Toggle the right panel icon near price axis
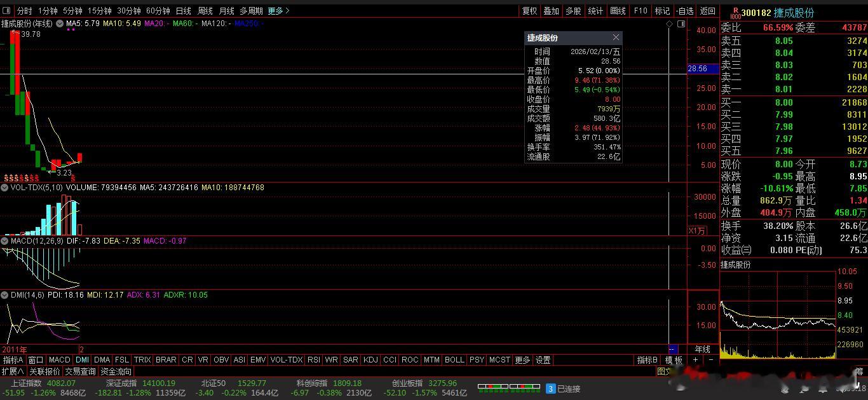 click(681, 24)
